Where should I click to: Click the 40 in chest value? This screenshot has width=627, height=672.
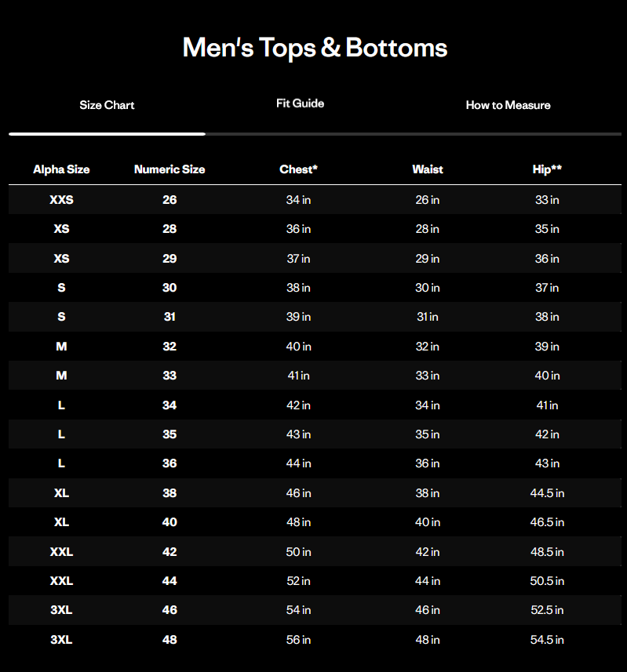(x=298, y=347)
